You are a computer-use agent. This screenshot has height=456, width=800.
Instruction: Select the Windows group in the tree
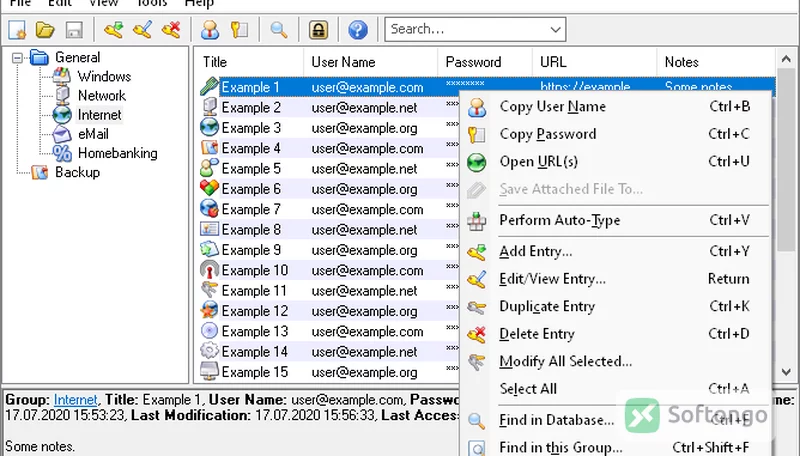(92, 77)
